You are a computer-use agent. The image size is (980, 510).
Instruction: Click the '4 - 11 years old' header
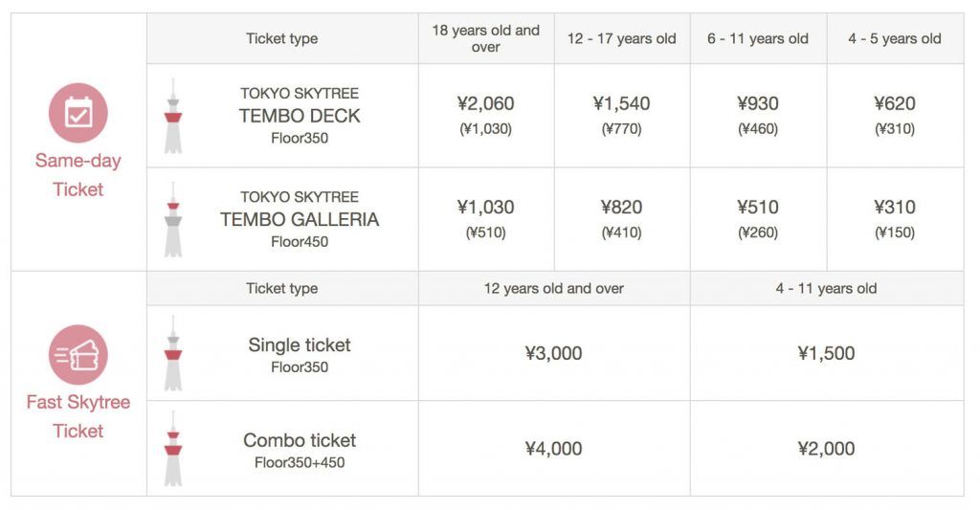[x=826, y=288]
